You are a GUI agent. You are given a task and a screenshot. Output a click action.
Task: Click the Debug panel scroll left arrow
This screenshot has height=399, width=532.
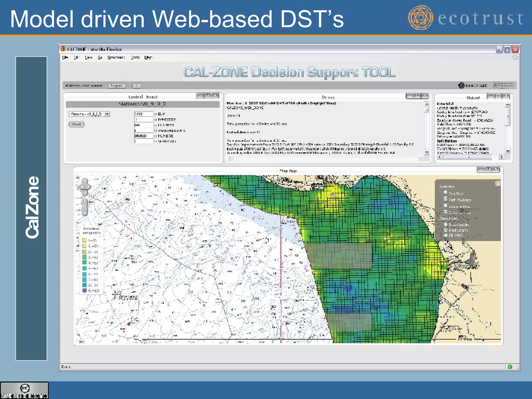[x=230, y=158]
